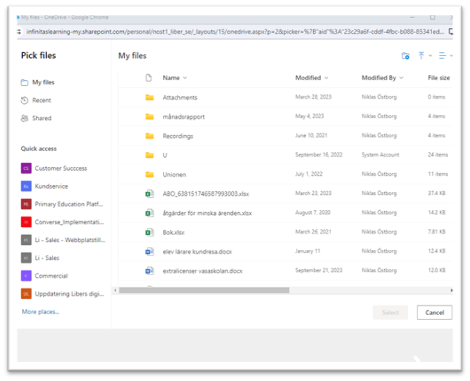The width and height of the screenshot is (470, 381).
Task: Open the Attachments folder name
Action: tap(180, 97)
